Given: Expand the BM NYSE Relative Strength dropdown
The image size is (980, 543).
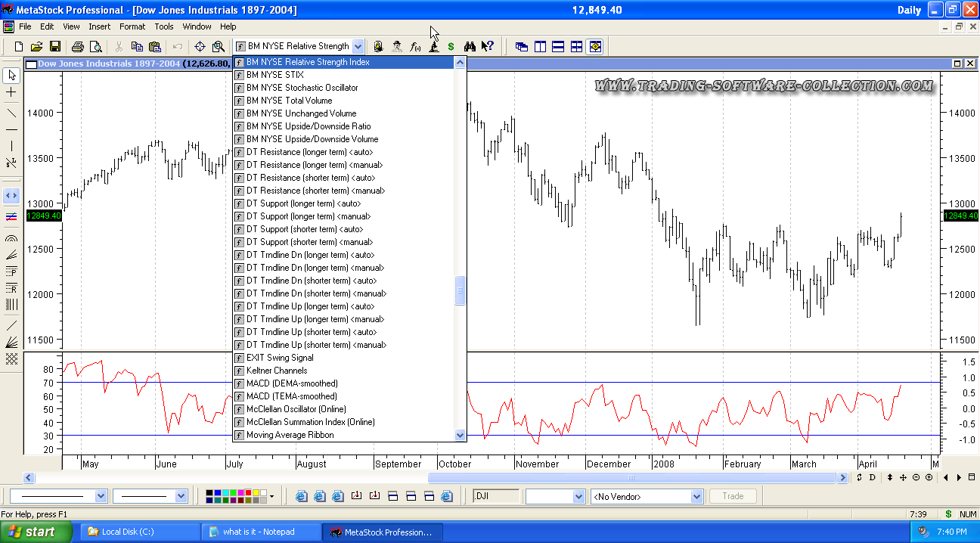Looking at the screenshot, I should (x=358, y=46).
